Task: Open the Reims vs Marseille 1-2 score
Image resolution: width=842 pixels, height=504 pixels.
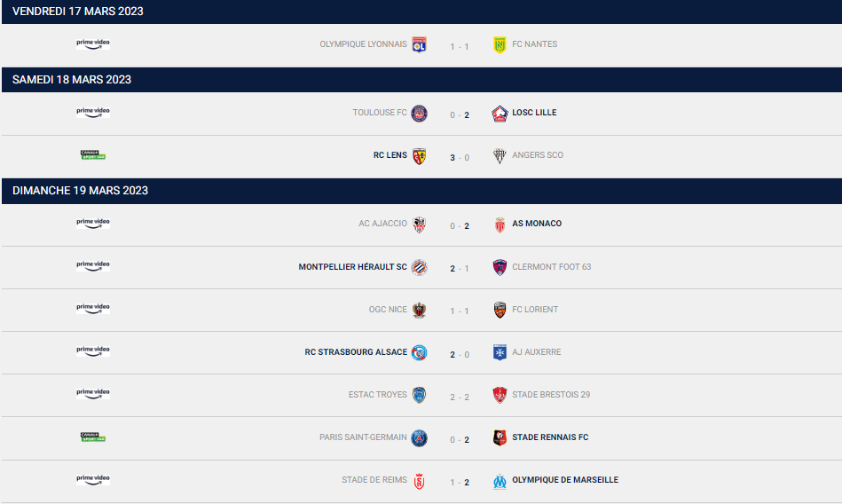Action: (x=460, y=482)
